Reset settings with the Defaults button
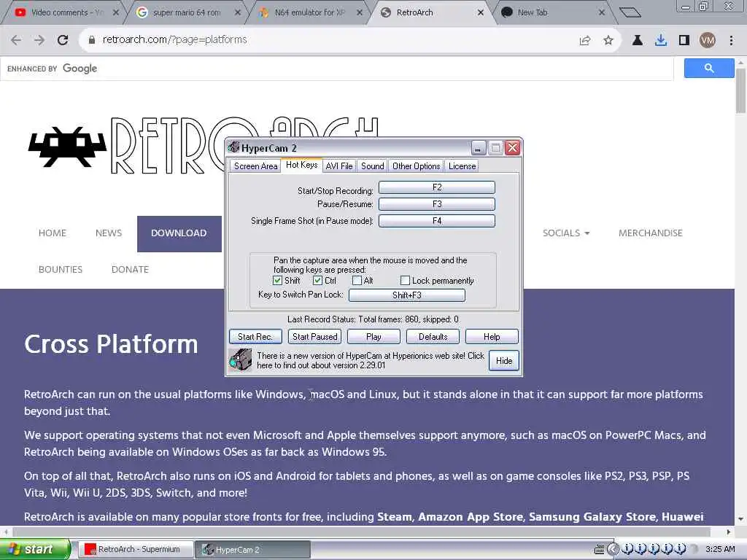The height and width of the screenshot is (560, 747). click(433, 337)
